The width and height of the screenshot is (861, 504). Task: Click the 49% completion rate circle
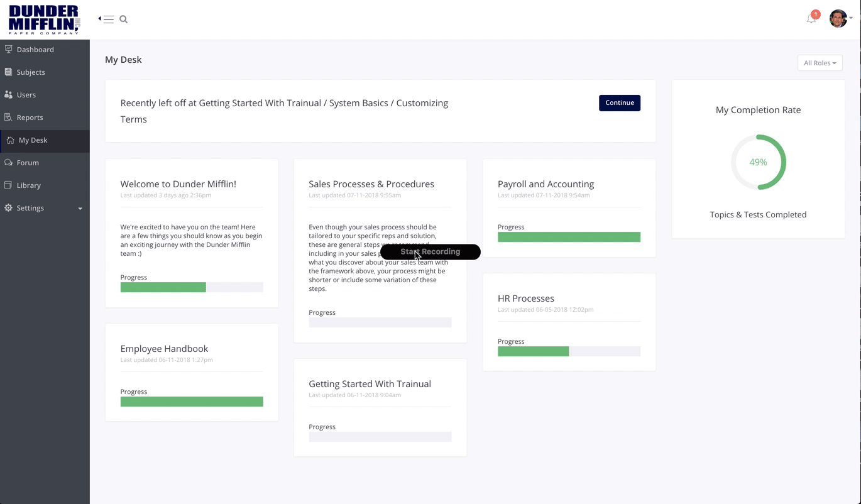[758, 162]
